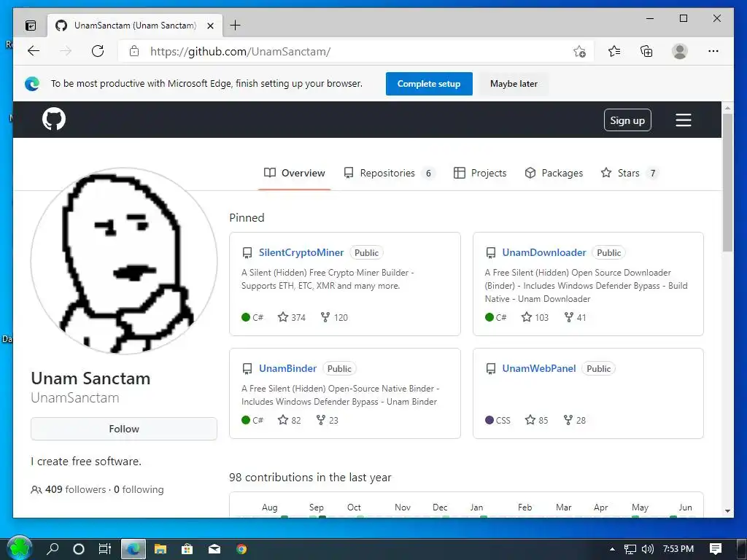747x560 pixels.
Task: Open the SilentCryptoMiner repository link
Action: [301, 252]
